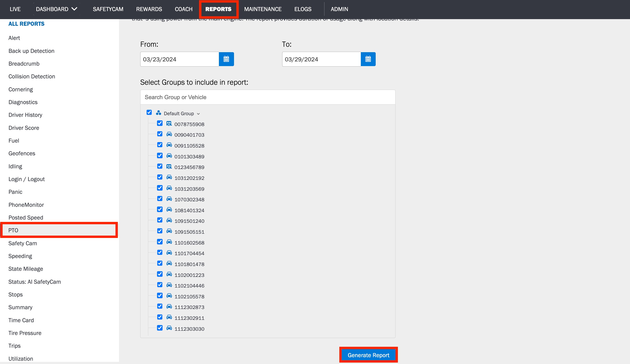Select vehicle label 1091505151
The width and height of the screenshot is (630, 364).
click(189, 232)
